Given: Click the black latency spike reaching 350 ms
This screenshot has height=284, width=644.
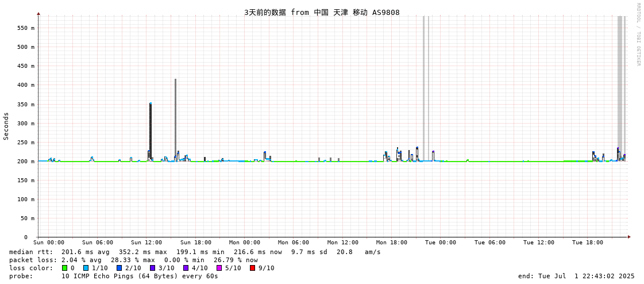Looking at the screenshot, I should pos(151,132).
